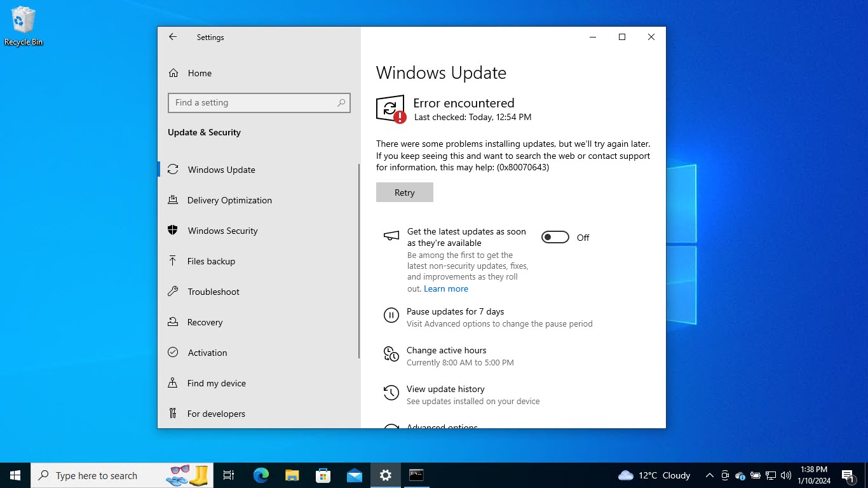Open clock showing 1:38 PM
The height and width of the screenshot is (488, 868).
(x=814, y=475)
